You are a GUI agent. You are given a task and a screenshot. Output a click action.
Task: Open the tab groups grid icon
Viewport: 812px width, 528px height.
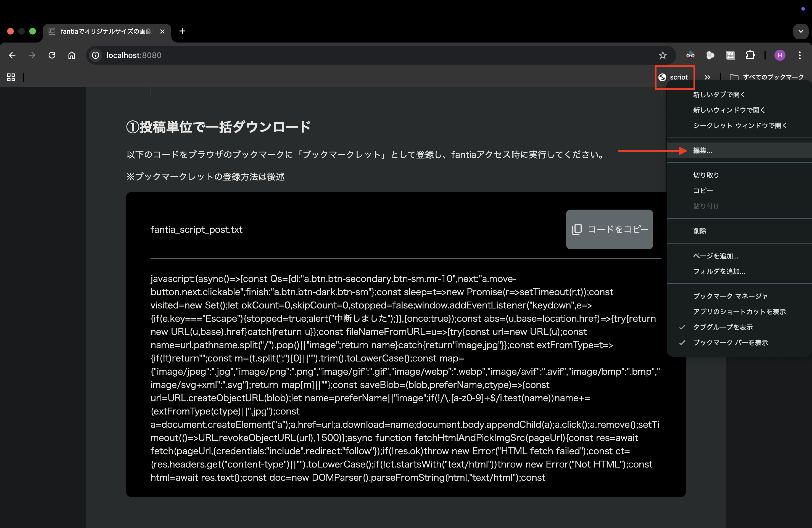pos(11,77)
